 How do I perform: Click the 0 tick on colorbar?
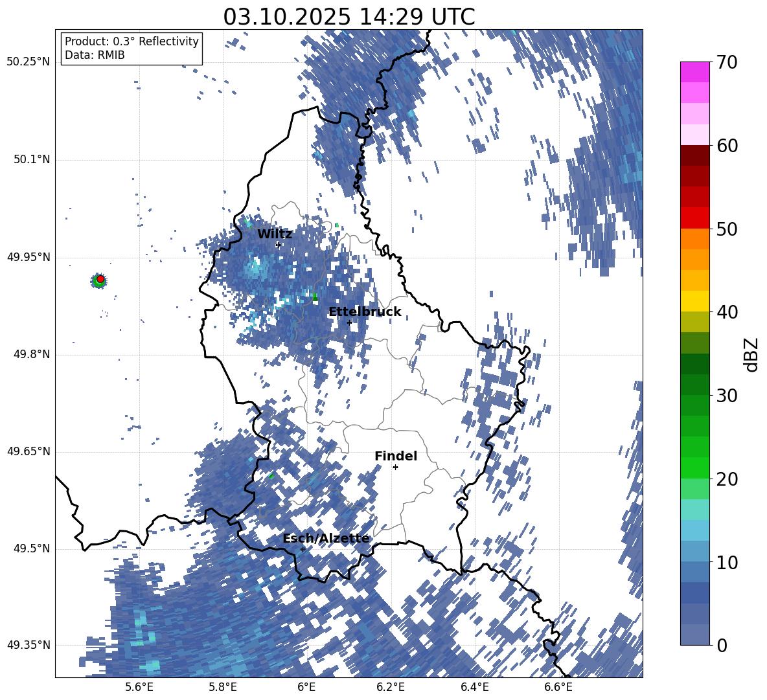722,645
